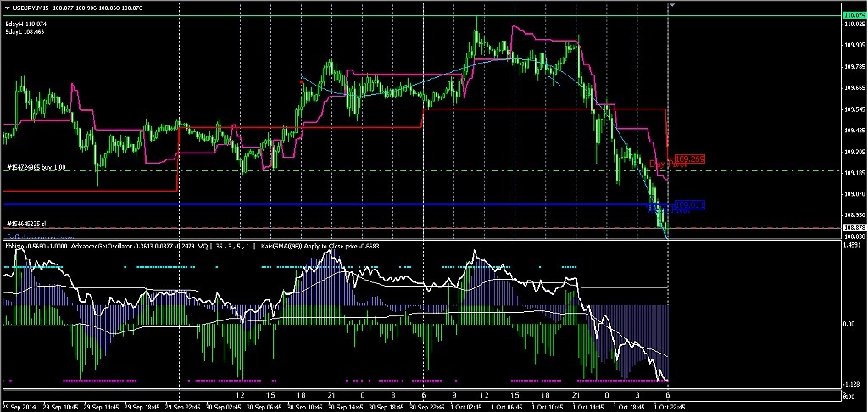Viewport: 868px width, 412px height.
Task: Click the USDJPY,M15 chart title text
Action: (31, 7)
